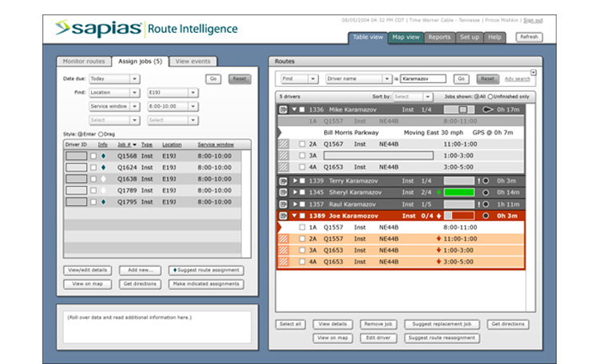Click the Driver ID field for job Q1568

[77, 156]
